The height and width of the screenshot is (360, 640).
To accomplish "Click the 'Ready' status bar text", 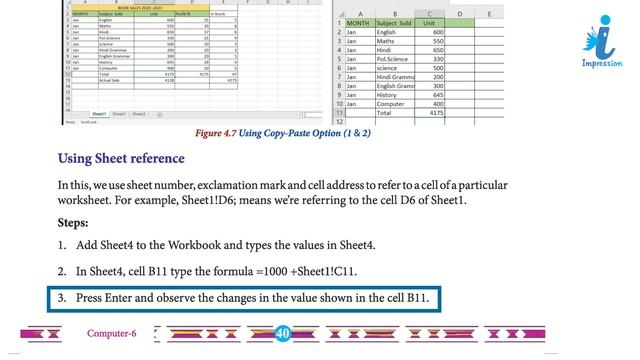I will point(71,122).
